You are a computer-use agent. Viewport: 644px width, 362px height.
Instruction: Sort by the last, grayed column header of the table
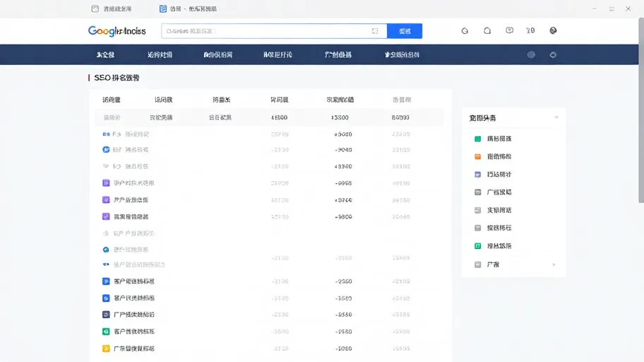pyautogui.click(x=401, y=100)
